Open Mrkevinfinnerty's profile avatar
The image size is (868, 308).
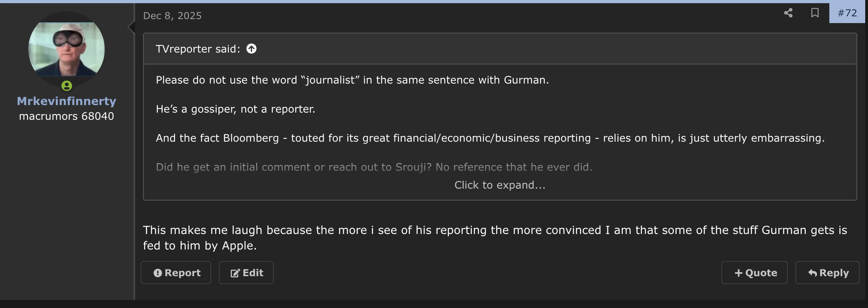[x=67, y=49]
